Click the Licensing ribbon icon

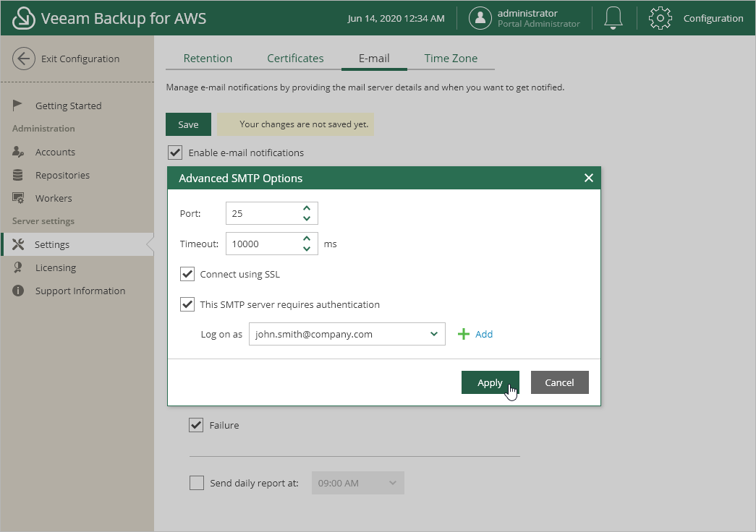(x=18, y=267)
